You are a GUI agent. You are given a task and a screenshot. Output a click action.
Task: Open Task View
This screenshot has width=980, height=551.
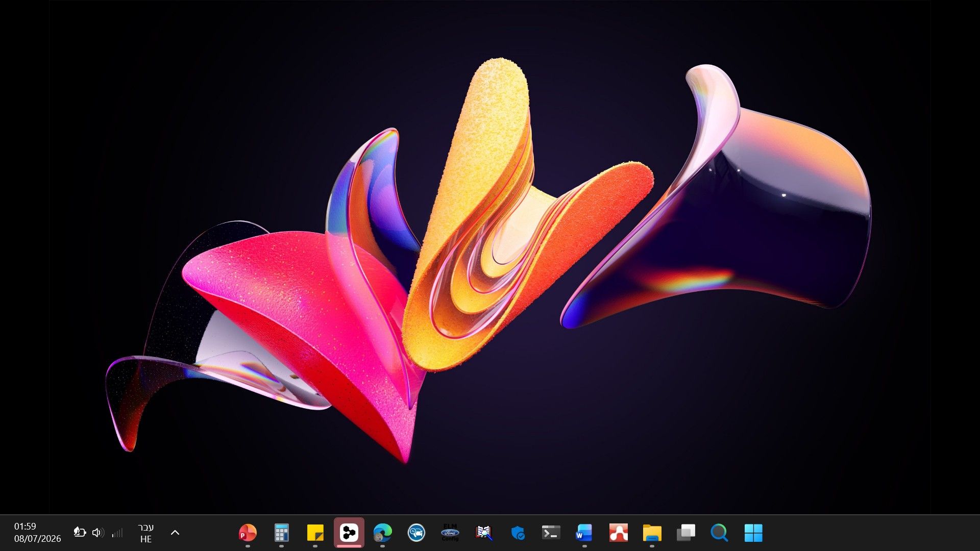pos(685,533)
